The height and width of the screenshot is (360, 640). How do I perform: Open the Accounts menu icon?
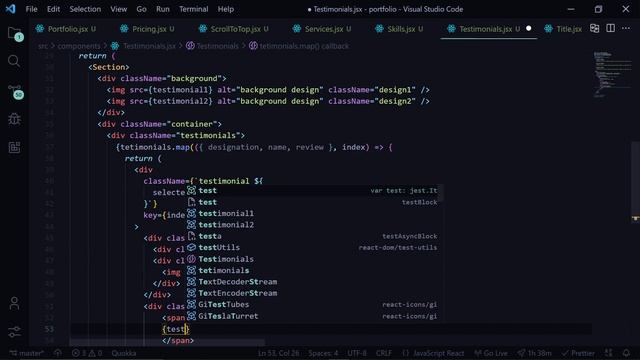click(14, 303)
